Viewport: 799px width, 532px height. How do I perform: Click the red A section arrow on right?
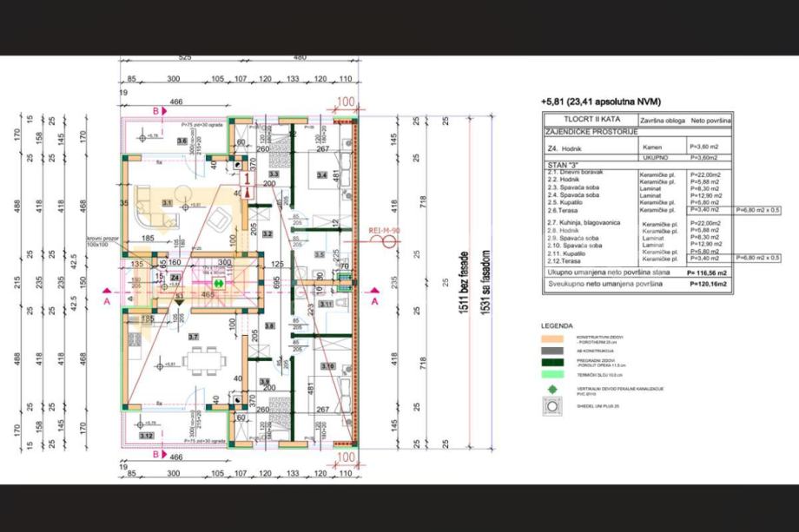[x=374, y=300]
